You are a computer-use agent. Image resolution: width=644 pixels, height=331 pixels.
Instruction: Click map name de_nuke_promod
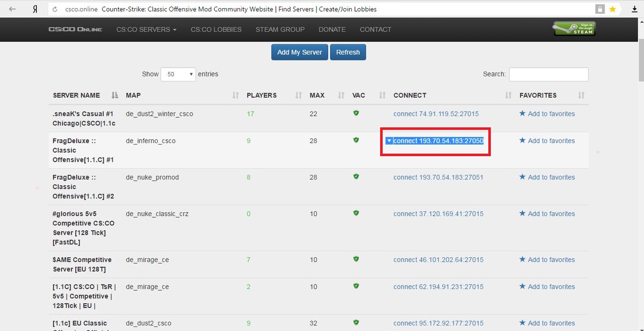[x=152, y=177]
